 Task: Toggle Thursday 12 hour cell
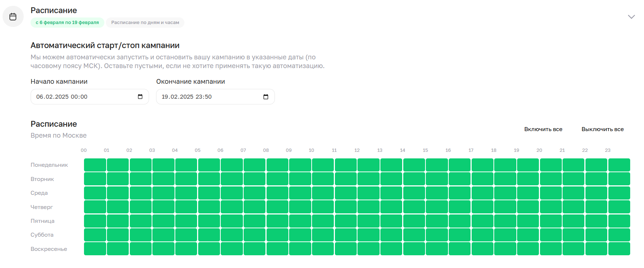pos(368,207)
